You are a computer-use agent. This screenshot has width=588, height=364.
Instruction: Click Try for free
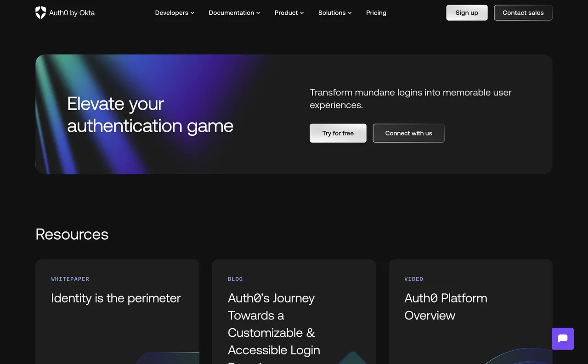coord(338,133)
